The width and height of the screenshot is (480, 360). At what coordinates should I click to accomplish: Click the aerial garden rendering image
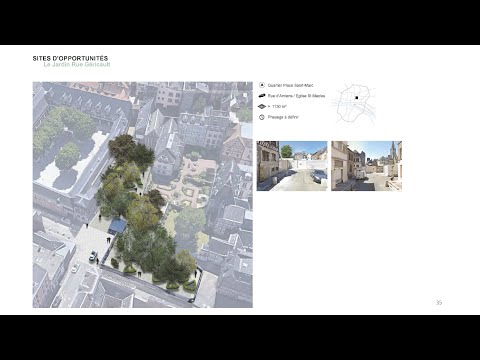143,195
